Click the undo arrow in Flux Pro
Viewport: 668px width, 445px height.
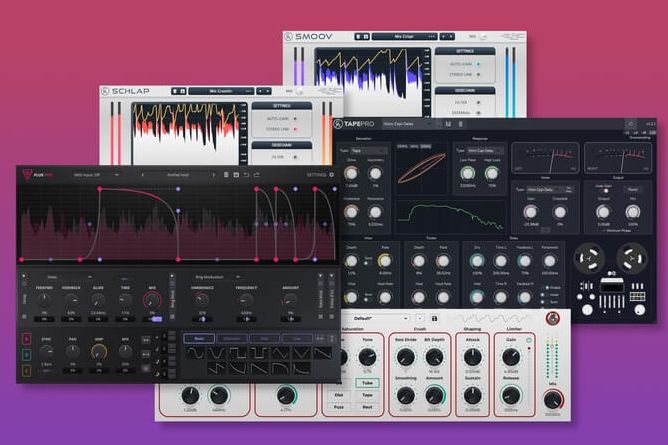coord(246,175)
